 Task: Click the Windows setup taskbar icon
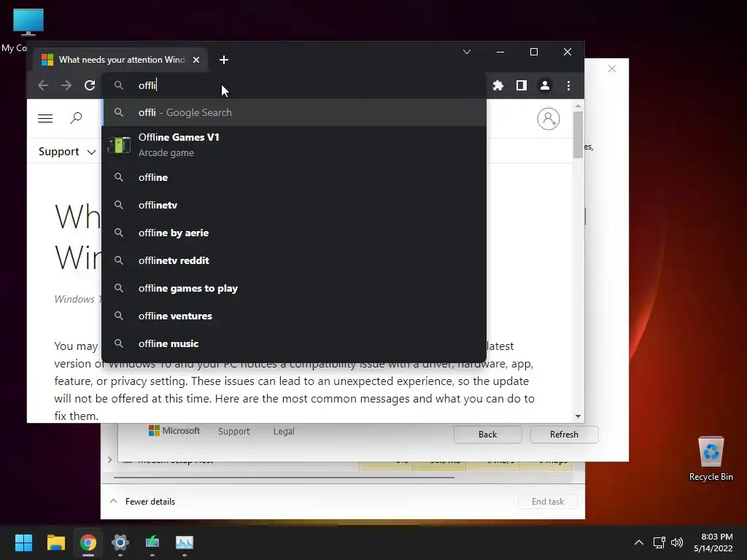coord(152,542)
